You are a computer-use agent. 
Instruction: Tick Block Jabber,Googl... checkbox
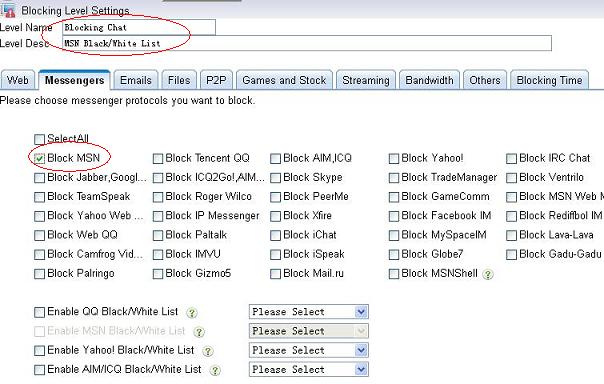click(x=39, y=178)
